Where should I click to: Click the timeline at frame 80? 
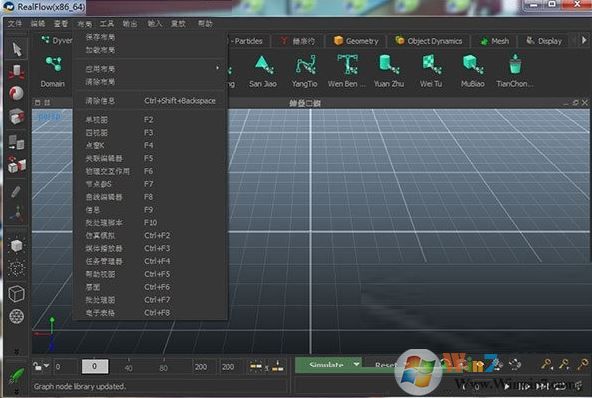coord(163,367)
